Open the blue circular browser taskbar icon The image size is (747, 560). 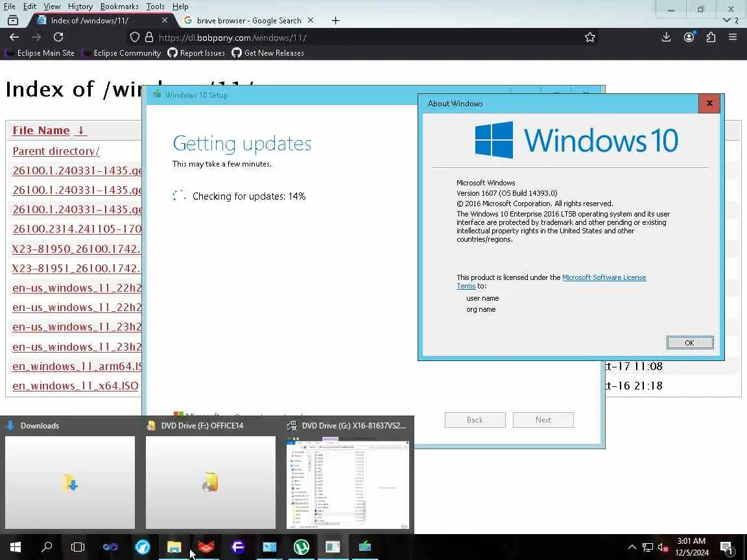click(142, 546)
